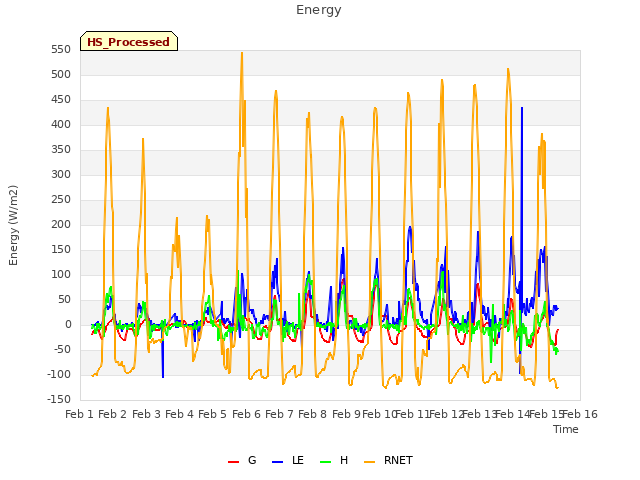Viewport: 640px width, 480px height.
Task: Click the HS_Processed annotation label
Action: tap(129, 41)
